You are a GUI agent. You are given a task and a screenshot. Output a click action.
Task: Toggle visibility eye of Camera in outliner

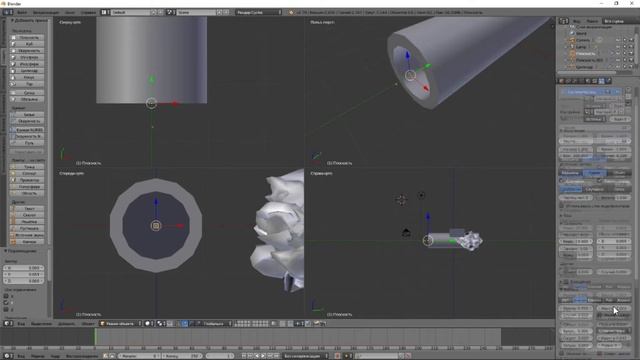pyautogui.click(x=618, y=40)
